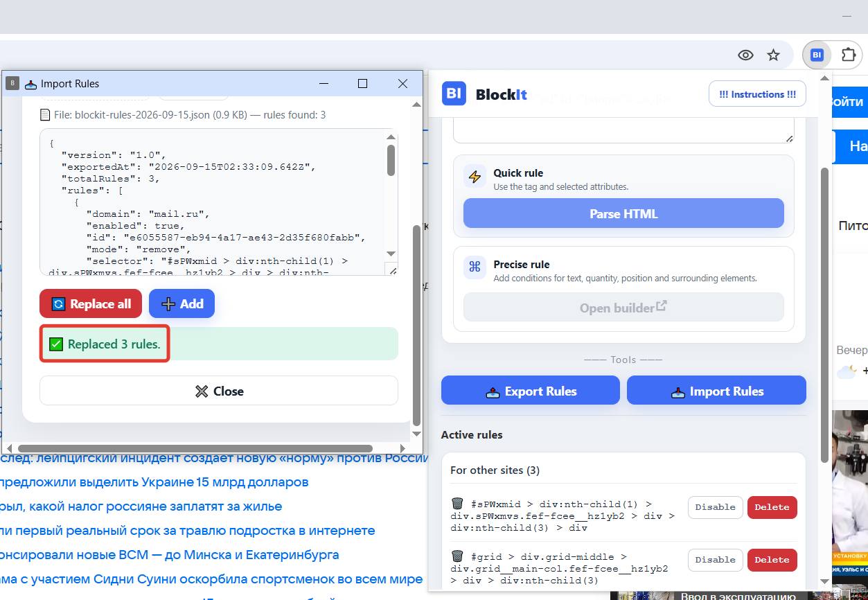Viewport: 868px width, 600px height.
Task: Open the headline about налог россияне заплатят за жилье
Action: (x=141, y=506)
